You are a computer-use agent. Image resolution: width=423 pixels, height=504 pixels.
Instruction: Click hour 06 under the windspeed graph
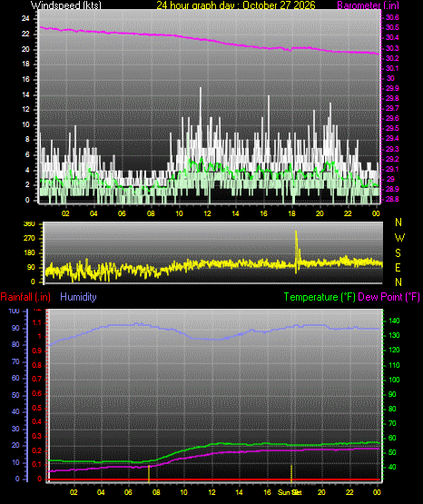tap(122, 213)
